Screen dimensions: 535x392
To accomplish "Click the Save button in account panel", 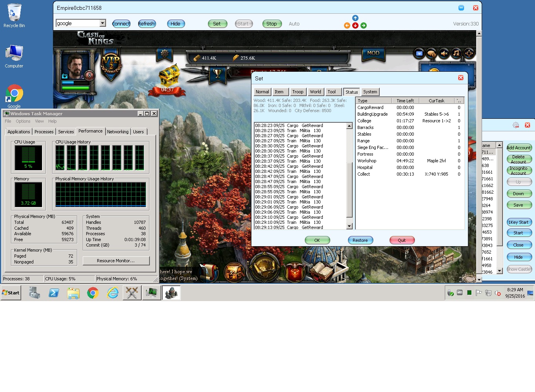I will coord(519,205).
